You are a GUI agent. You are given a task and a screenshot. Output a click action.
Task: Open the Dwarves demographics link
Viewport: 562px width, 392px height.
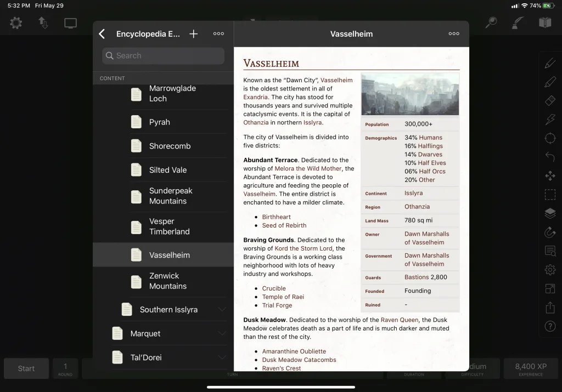point(430,155)
